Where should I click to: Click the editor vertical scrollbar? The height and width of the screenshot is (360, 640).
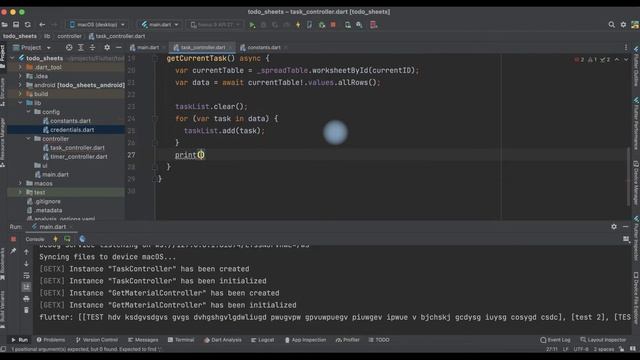tap(628, 177)
